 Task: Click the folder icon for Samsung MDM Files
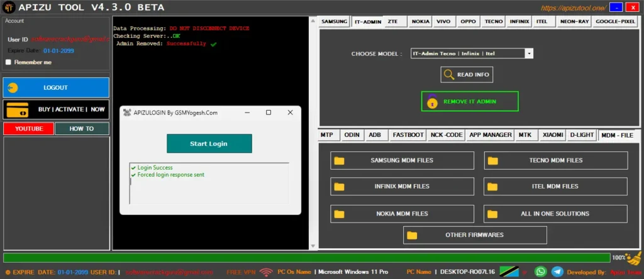click(340, 160)
